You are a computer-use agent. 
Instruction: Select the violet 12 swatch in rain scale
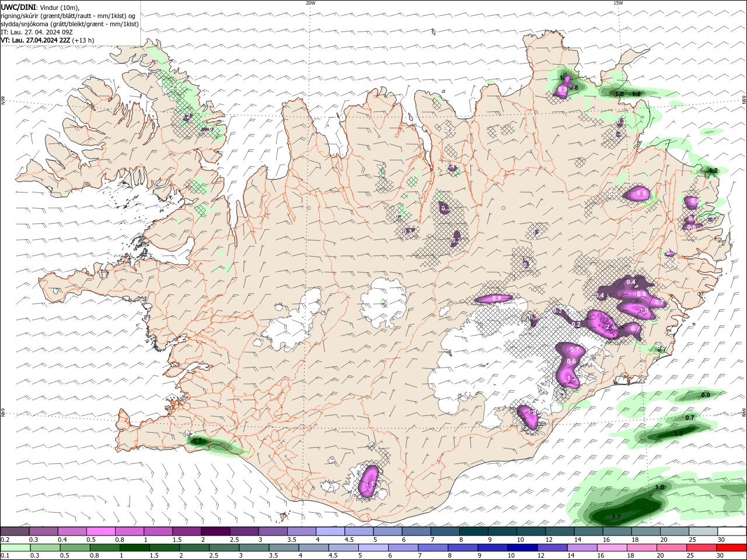point(553,547)
